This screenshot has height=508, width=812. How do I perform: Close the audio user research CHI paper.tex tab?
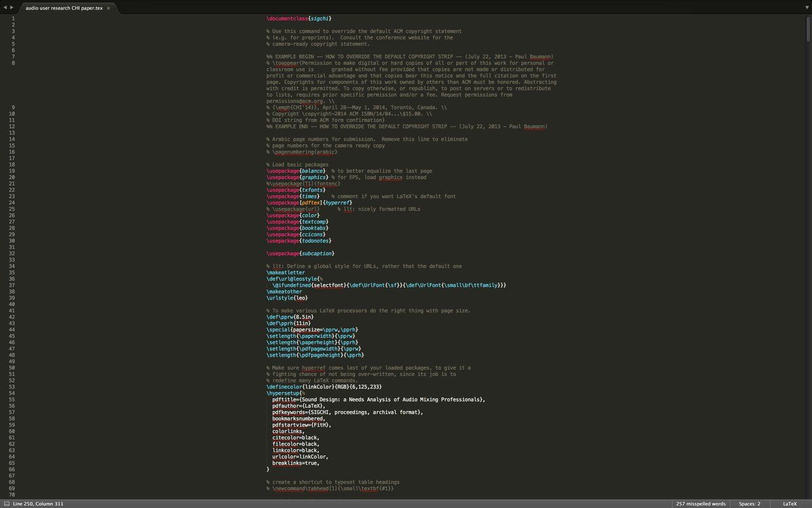[x=108, y=8]
